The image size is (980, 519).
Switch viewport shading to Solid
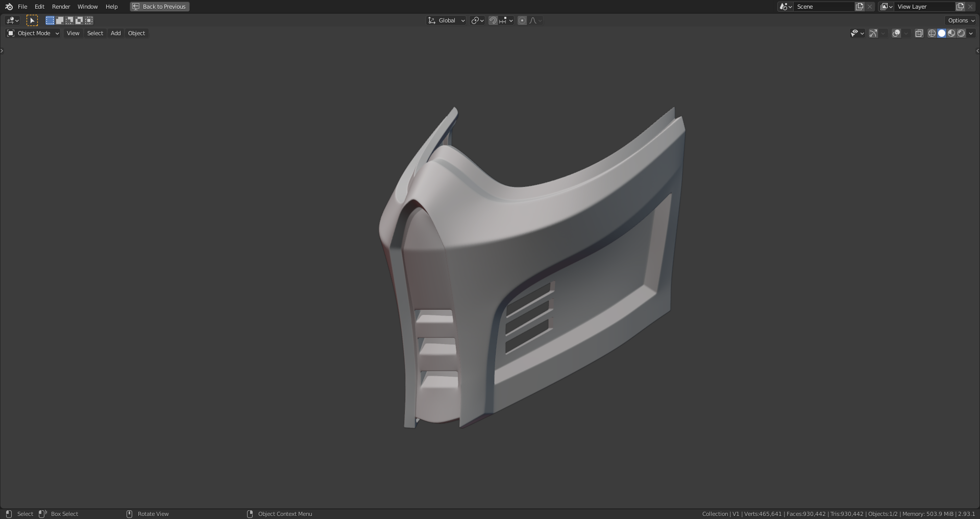point(942,33)
